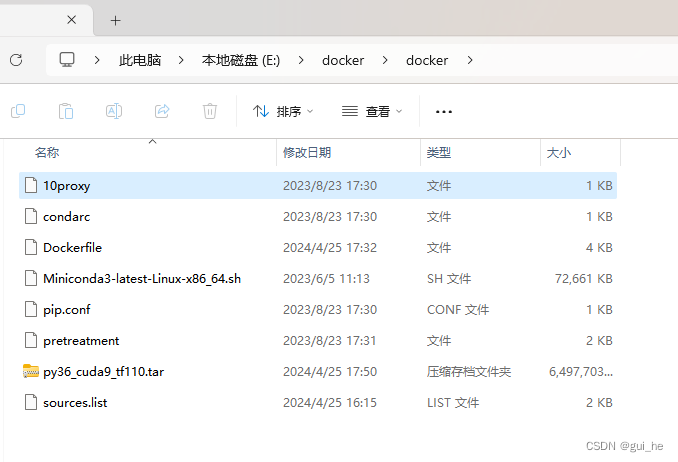Select the file named Dockerfile

click(x=72, y=247)
